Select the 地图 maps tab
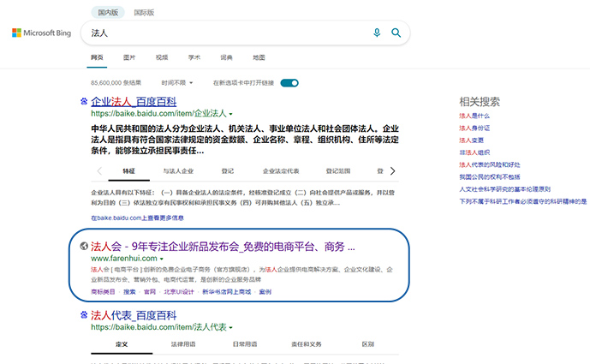 (259, 57)
